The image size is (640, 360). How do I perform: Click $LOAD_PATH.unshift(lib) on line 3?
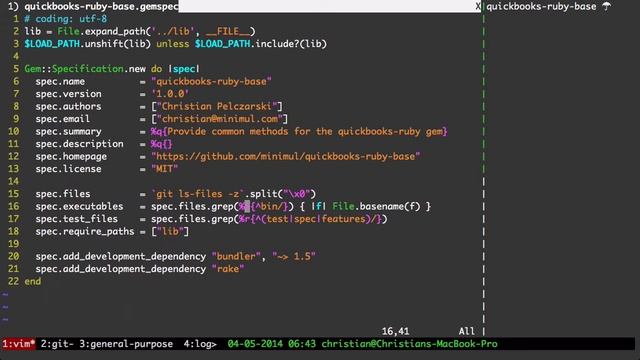pos(88,44)
